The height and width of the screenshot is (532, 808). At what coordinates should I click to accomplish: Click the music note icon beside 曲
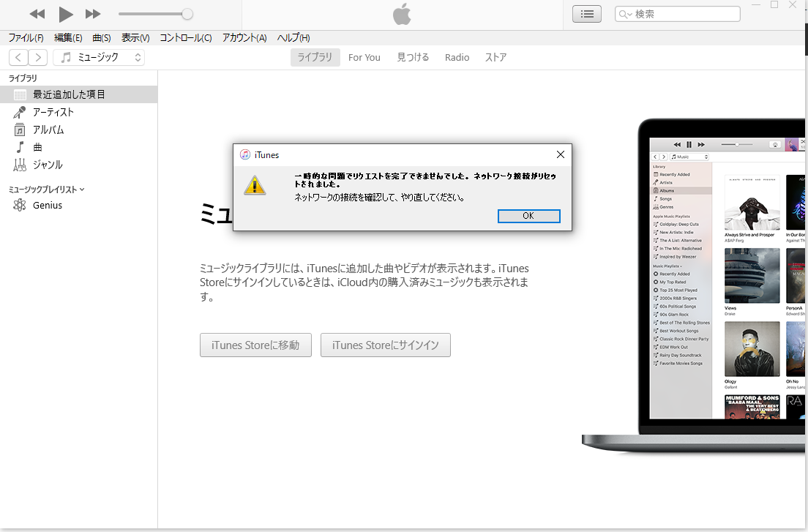[20, 147]
